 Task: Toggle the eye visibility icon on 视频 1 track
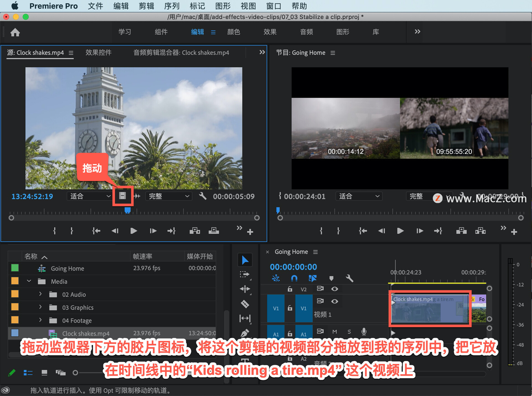point(334,301)
